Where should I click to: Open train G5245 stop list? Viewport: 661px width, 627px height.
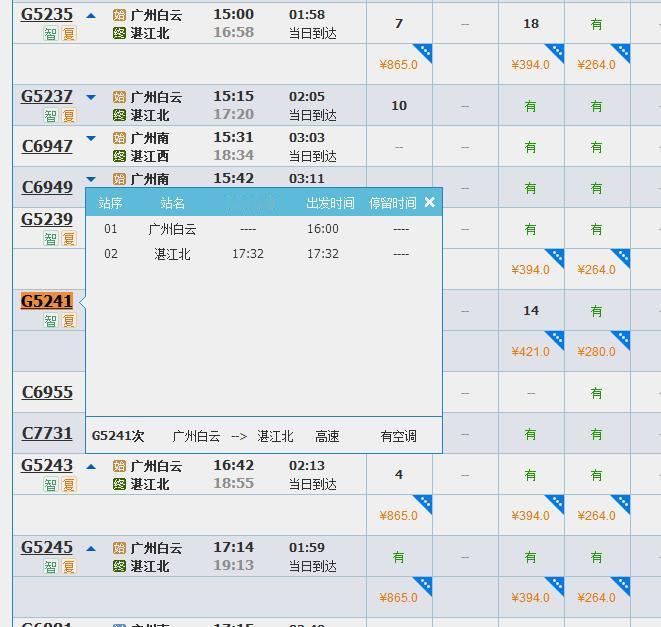47,547
